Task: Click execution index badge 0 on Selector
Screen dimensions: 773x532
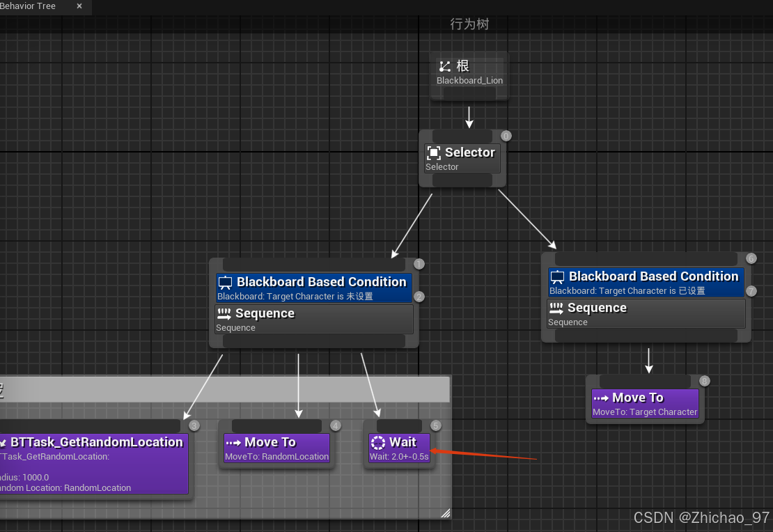Action: coord(506,136)
